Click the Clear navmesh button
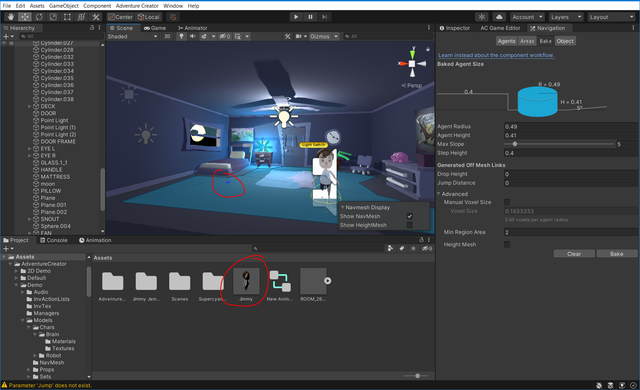This screenshot has width=640, height=390. 574,254
